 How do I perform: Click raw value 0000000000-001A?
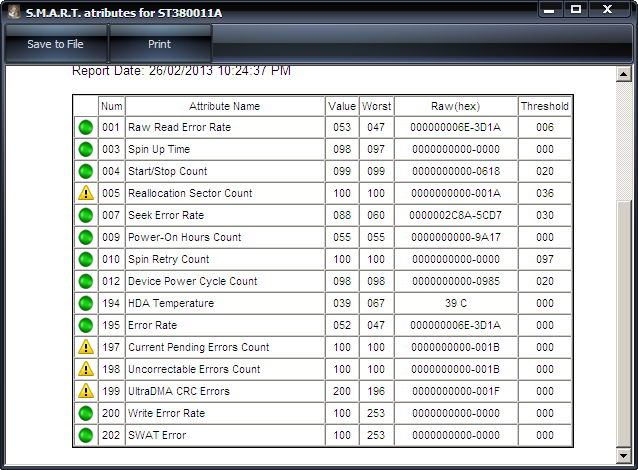(x=456, y=193)
